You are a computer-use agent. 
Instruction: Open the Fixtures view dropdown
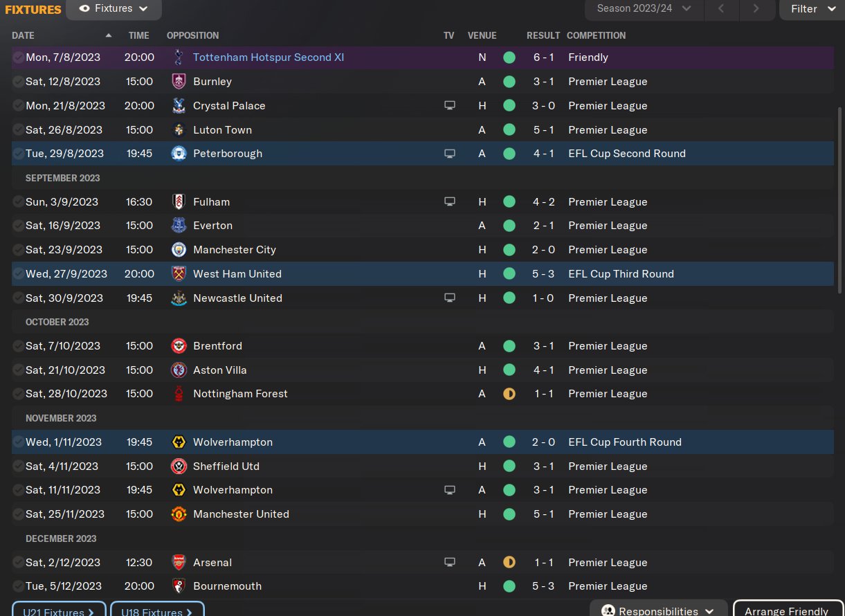pos(114,9)
